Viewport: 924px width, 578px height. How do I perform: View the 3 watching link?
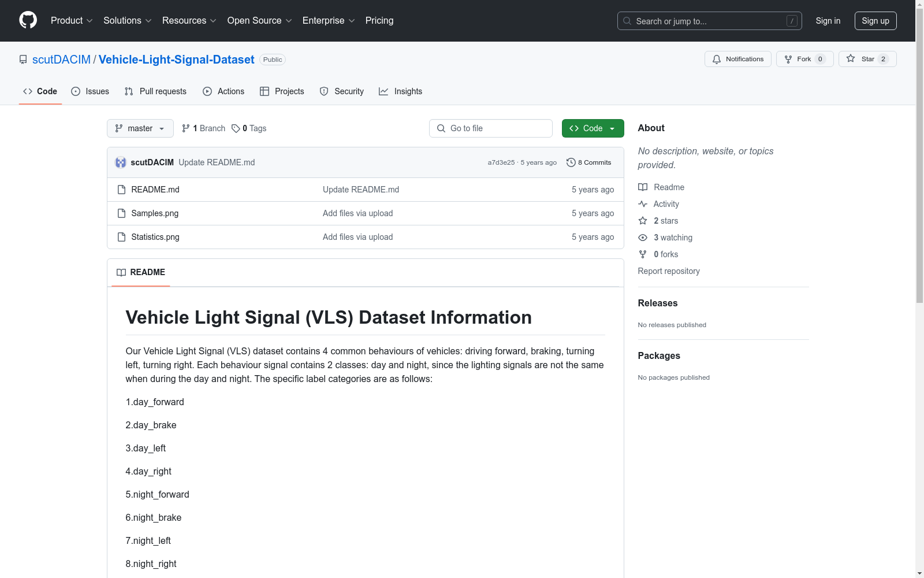(665, 238)
